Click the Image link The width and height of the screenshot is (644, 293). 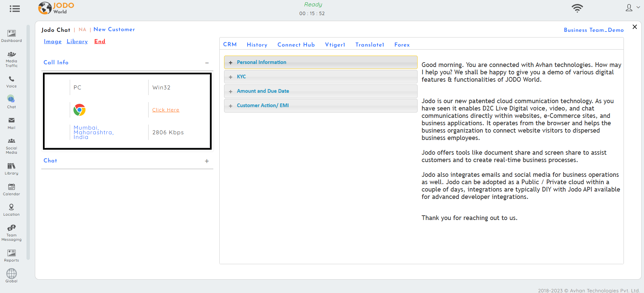(x=53, y=42)
